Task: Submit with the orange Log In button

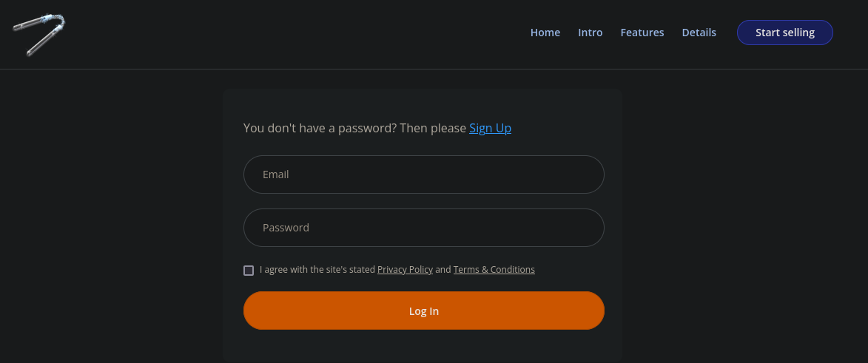Action: (x=424, y=311)
